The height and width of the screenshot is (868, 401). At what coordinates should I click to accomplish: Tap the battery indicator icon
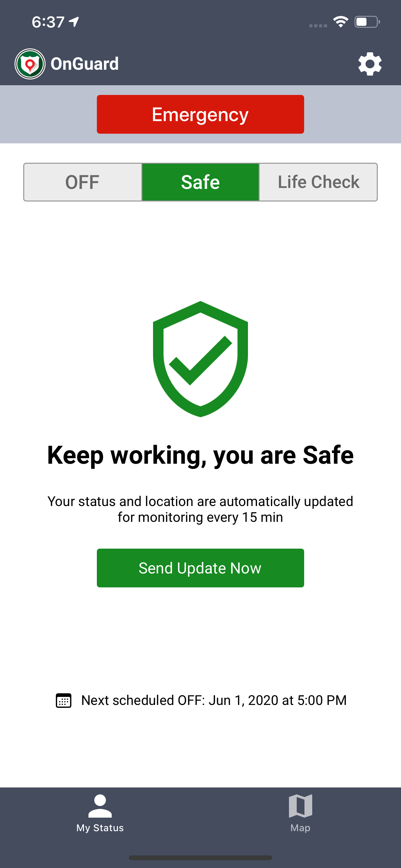coord(367,22)
